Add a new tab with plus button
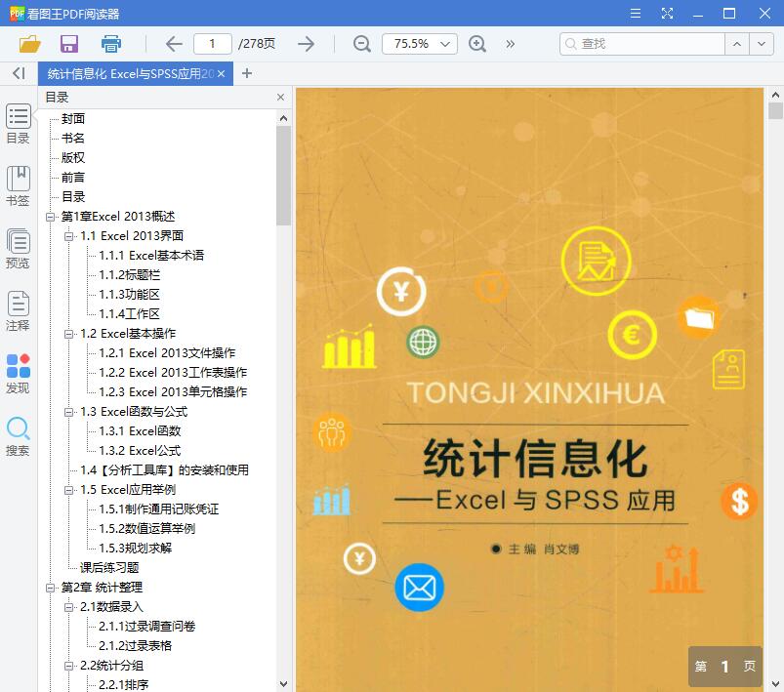The height and width of the screenshot is (692, 784). pyautogui.click(x=246, y=73)
